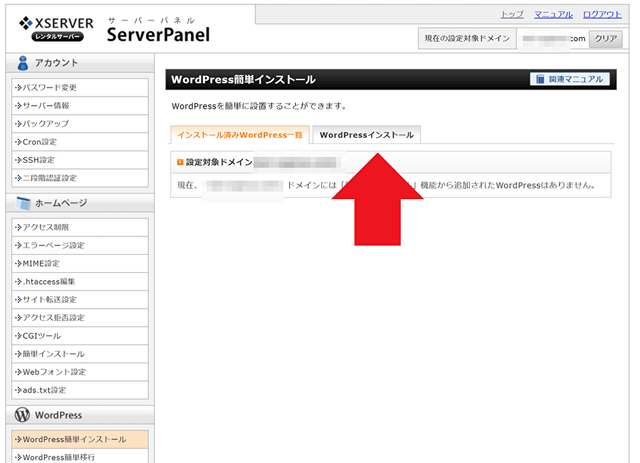Open 簡単インストール menu item
This screenshot has height=463, width=640.
pos(80,354)
